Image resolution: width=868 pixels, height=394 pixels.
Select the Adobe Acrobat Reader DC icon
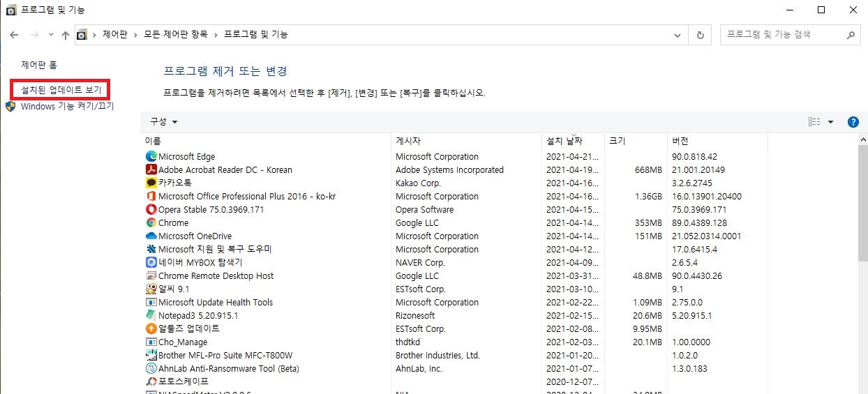click(x=151, y=169)
